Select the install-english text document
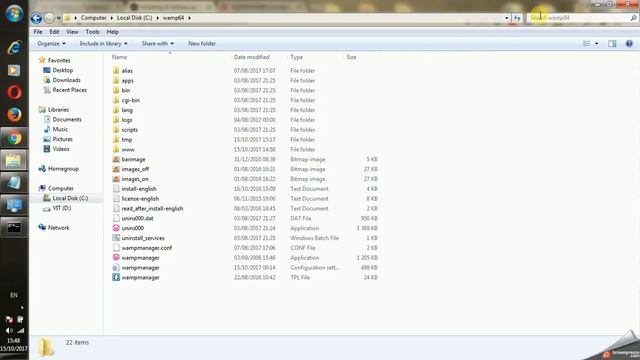 (139, 189)
